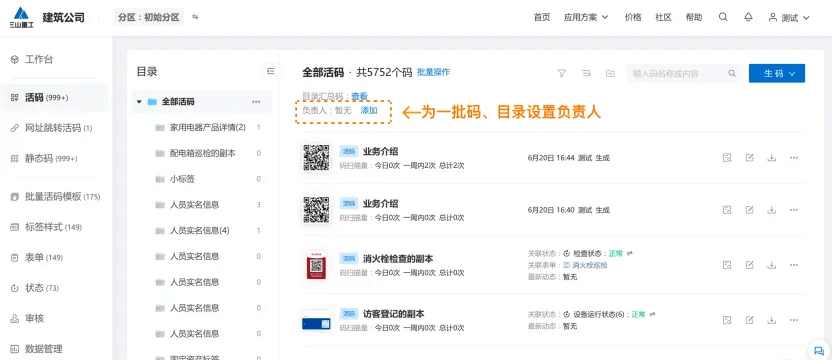This screenshot has width=832, height=360.
Task: Edit the 业务介绍 code created 16:44
Action: pos(749,158)
